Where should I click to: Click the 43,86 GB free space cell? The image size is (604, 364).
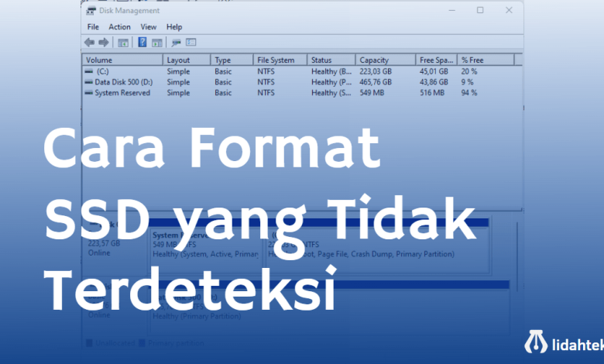(x=434, y=82)
